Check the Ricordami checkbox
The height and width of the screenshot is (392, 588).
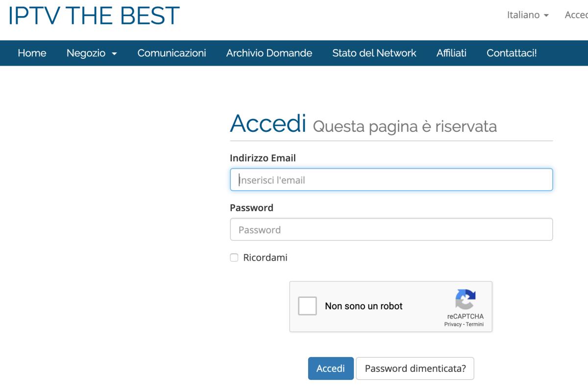coord(234,257)
